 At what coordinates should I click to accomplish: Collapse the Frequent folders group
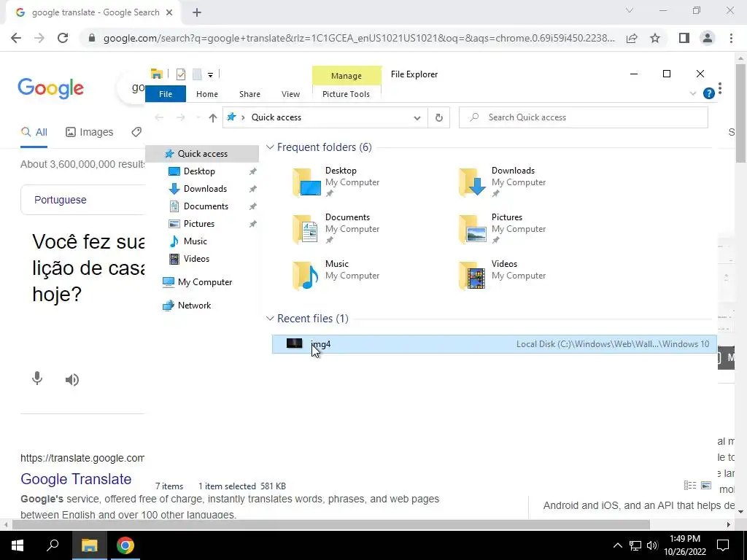click(x=270, y=147)
